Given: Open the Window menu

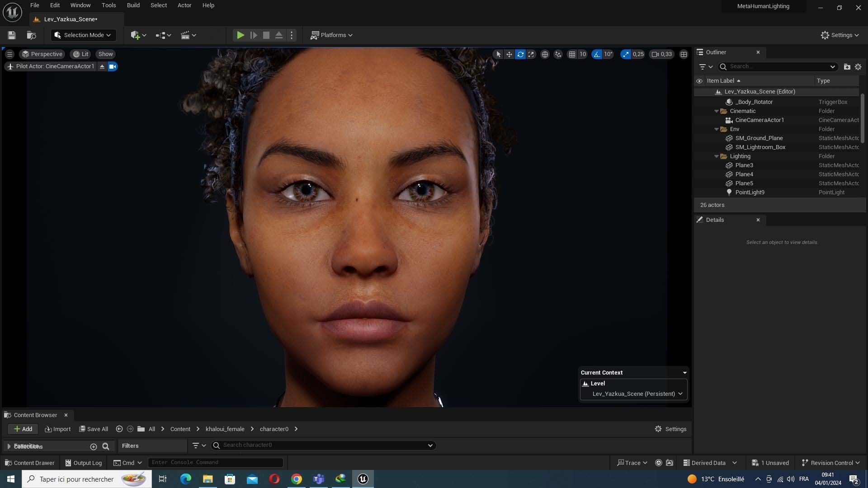Looking at the screenshot, I should [x=80, y=5].
